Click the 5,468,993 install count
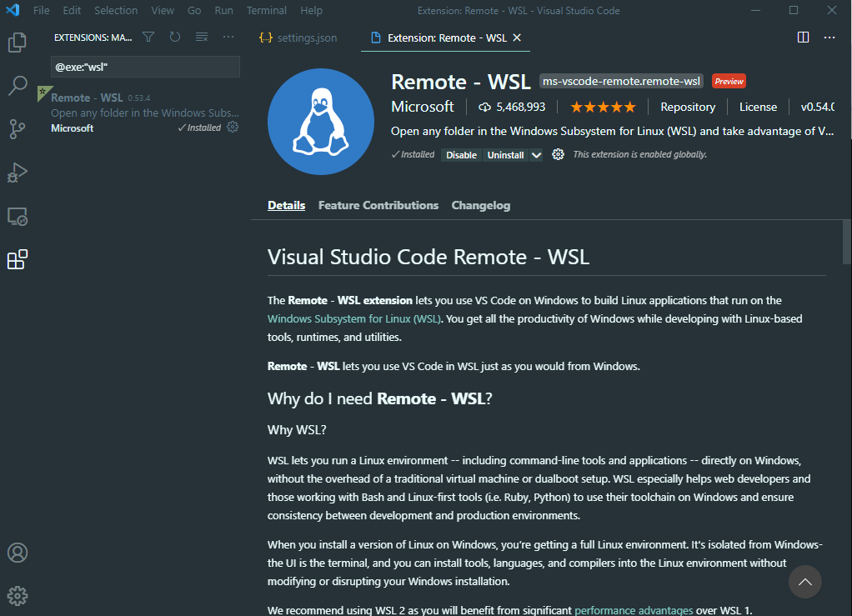This screenshot has width=852, height=616. [x=520, y=107]
